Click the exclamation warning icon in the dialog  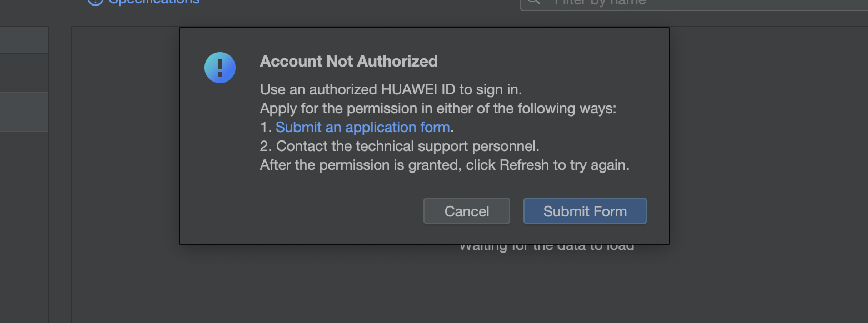click(220, 68)
